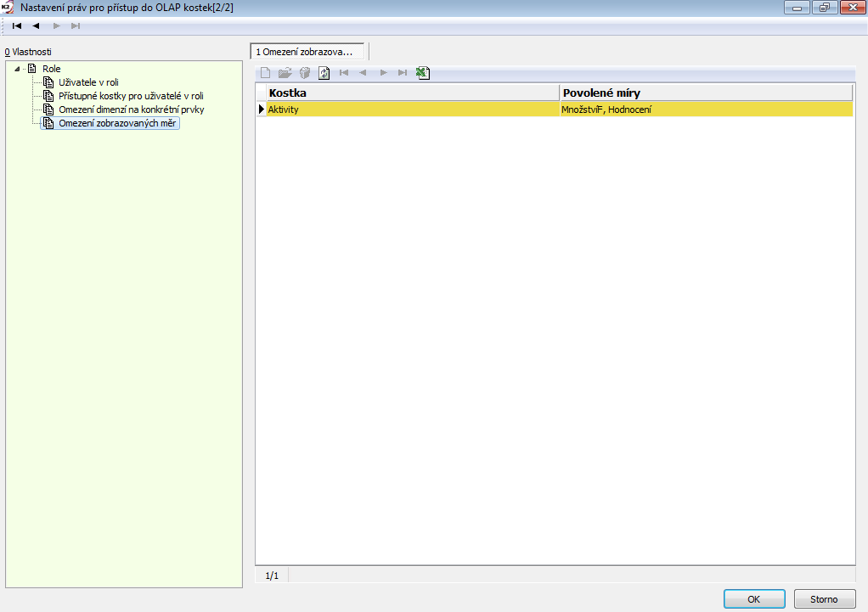This screenshot has height=612, width=868.
Task: Click the application icon in title bar
Action: (7, 8)
